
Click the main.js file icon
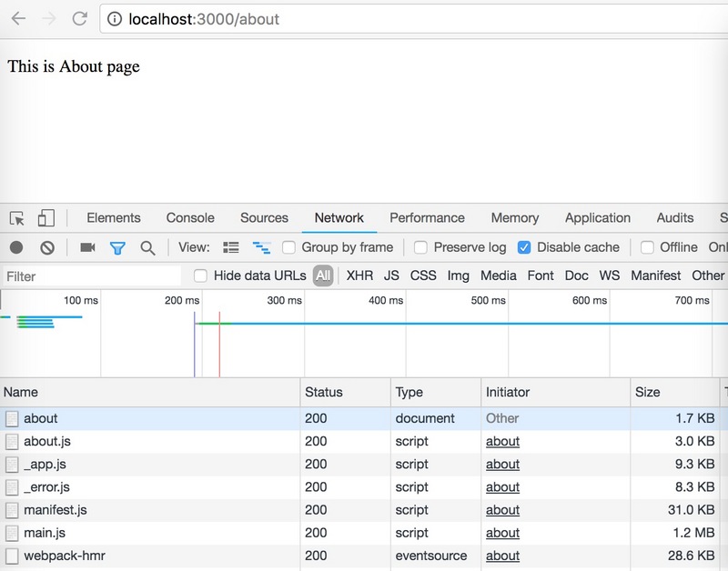point(12,533)
